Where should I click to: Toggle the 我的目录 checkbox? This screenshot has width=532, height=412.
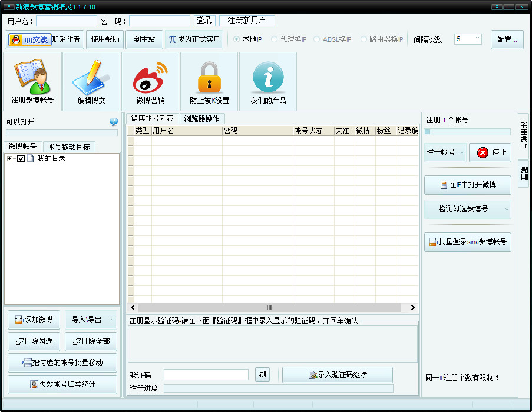[21, 158]
